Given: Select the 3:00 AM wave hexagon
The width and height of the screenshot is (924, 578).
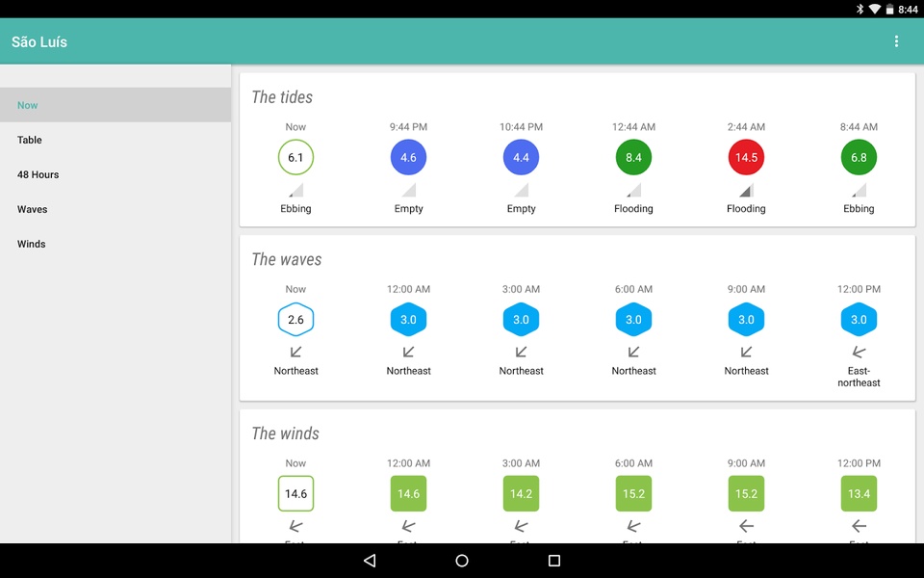Looking at the screenshot, I should click(x=521, y=320).
